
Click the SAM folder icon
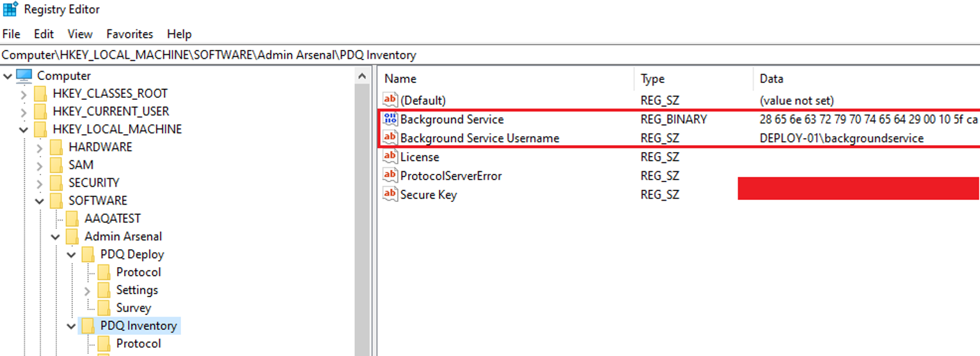click(56, 165)
